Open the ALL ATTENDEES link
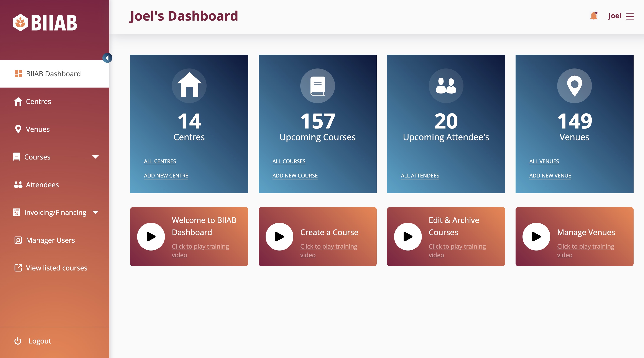Screen dimensions: 644x358 click(x=420, y=176)
